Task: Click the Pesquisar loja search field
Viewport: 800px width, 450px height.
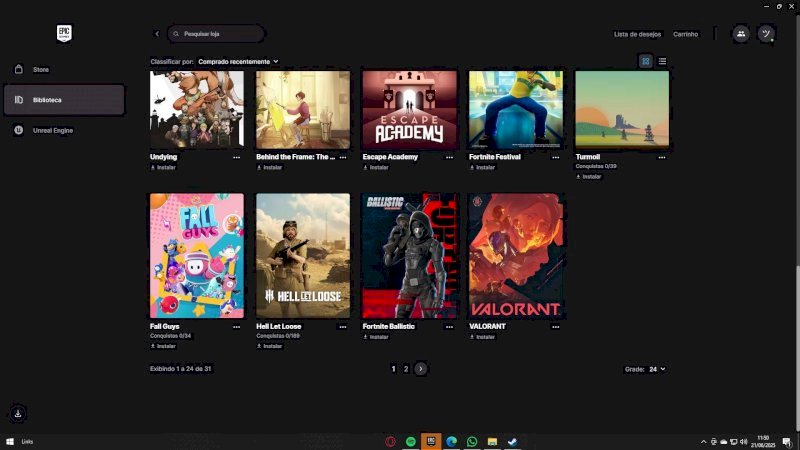Action: 218,34
